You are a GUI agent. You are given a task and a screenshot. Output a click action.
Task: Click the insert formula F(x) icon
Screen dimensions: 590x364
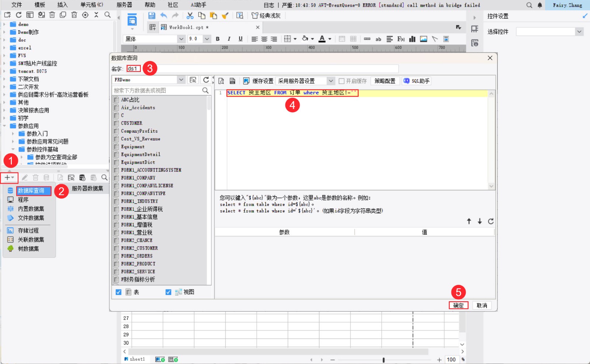[x=401, y=39]
